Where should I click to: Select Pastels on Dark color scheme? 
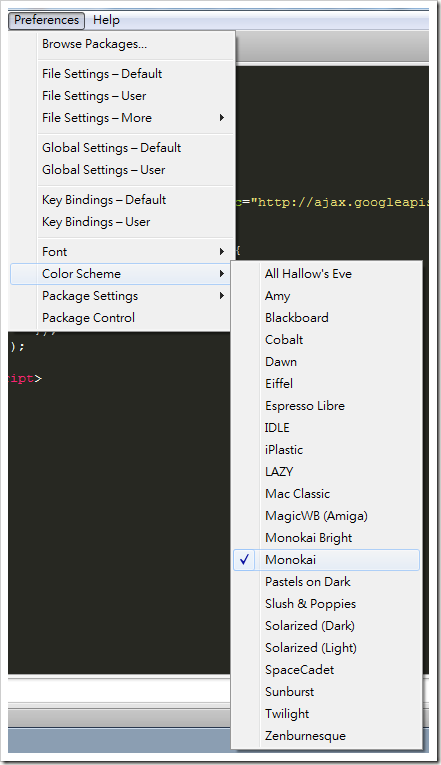(326, 582)
